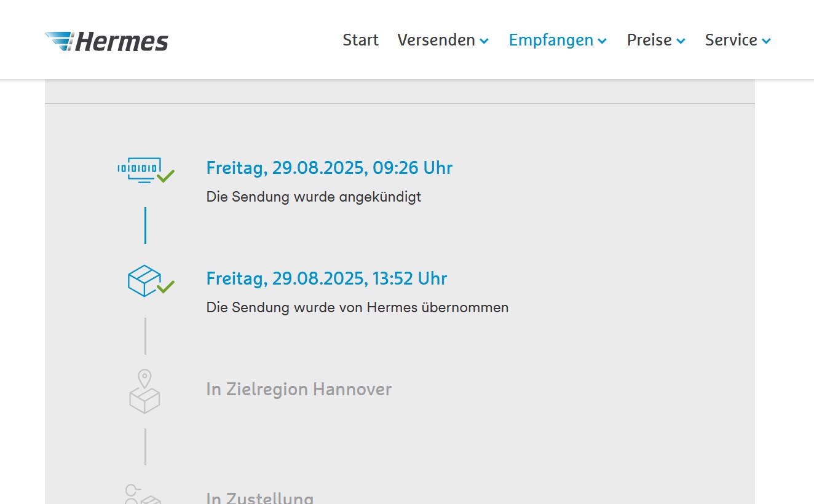Click the Hermes logo
Viewport: 814px width, 504px height.
tap(106, 41)
